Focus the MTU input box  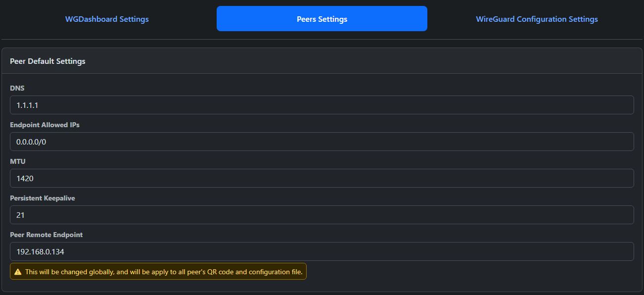click(322, 178)
